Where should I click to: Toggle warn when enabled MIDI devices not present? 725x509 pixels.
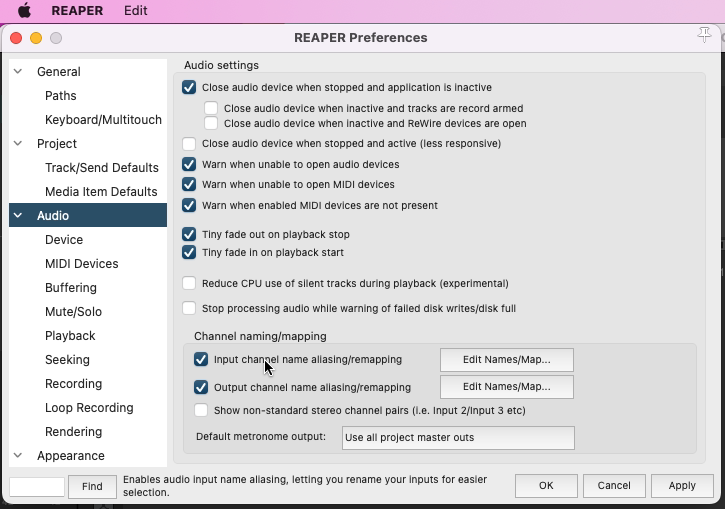click(189, 205)
